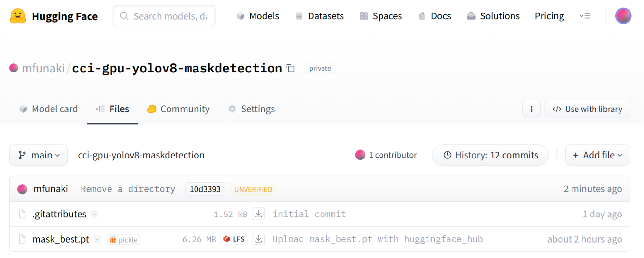Click the LFS badge on mask_best.pt
The height and width of the screenshot is (258, 644).
(234, 239)
